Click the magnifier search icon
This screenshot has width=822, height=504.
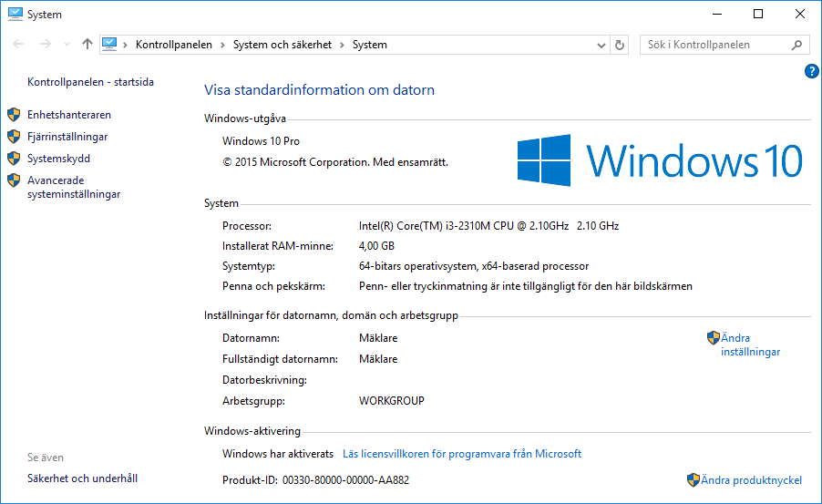click(x=796, y=45)
